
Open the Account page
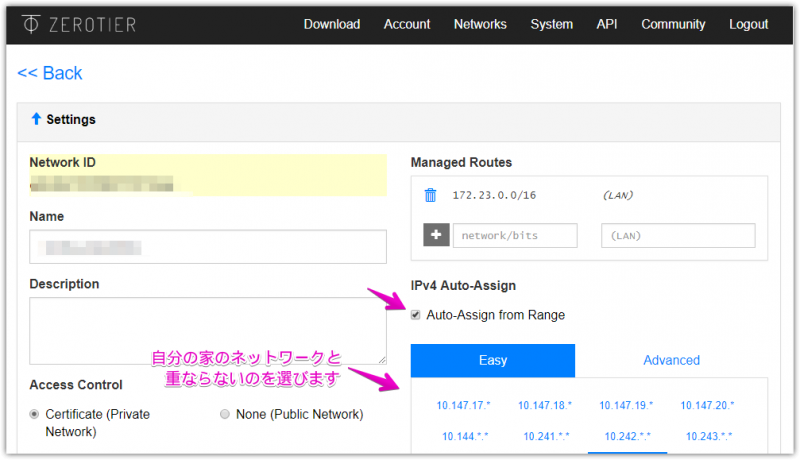[407, 24]
